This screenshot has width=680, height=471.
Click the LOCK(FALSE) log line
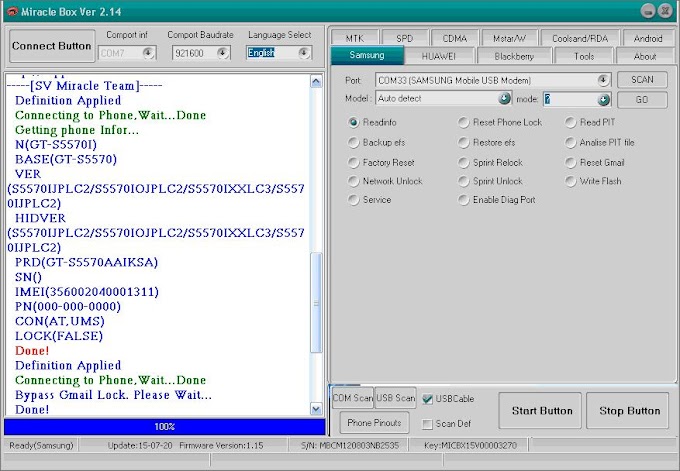click(59, 336)
